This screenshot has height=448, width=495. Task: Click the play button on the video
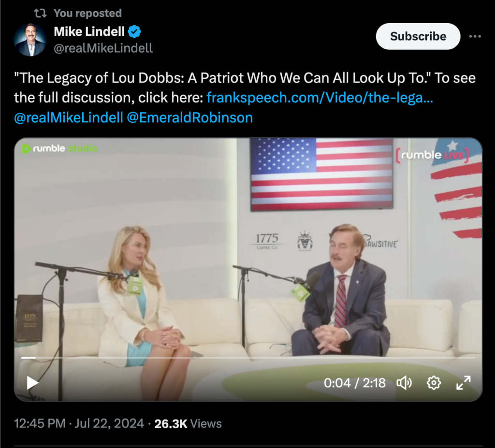tap(32, 383)
